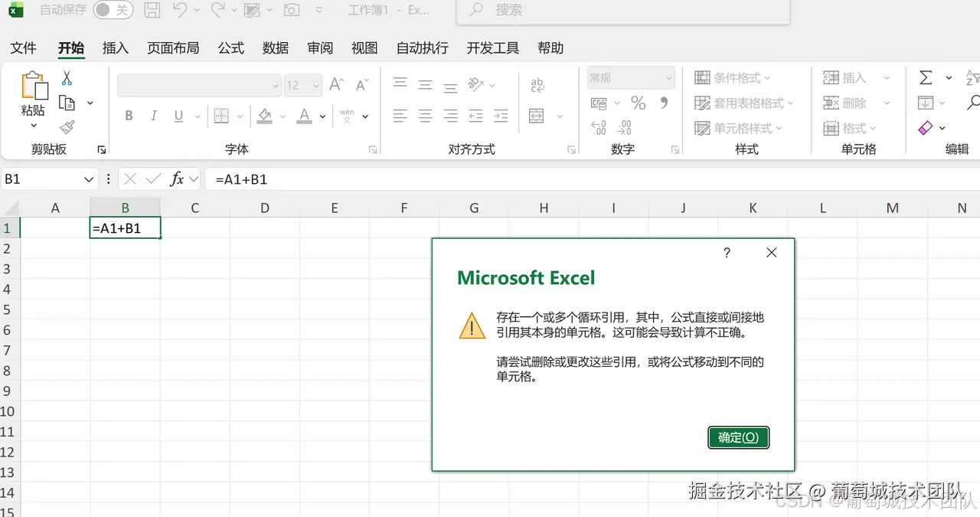980x517 pixels.
Task: Click the Middle Align icon
Action: point(425,84)
